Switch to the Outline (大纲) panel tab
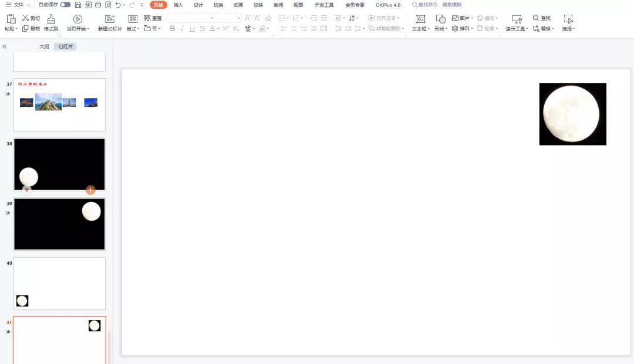This screenshot has height=364, width=634. pos(44,46)
